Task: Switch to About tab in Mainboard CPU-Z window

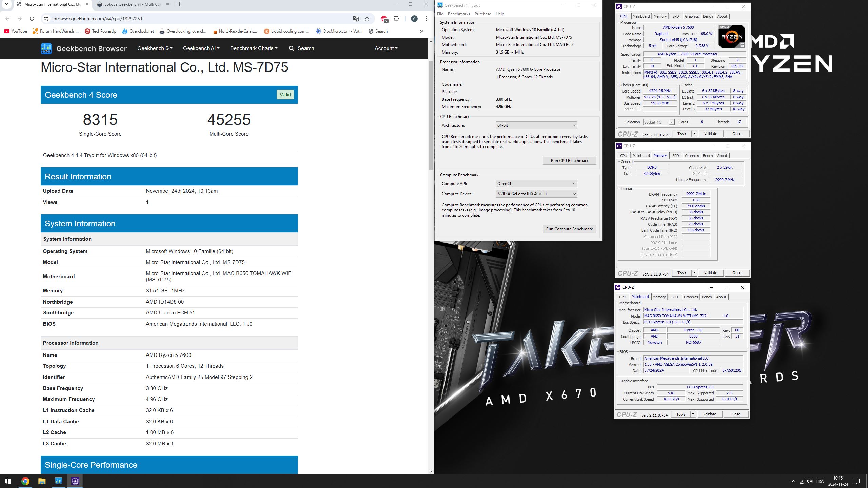Action: pos(721,297)
